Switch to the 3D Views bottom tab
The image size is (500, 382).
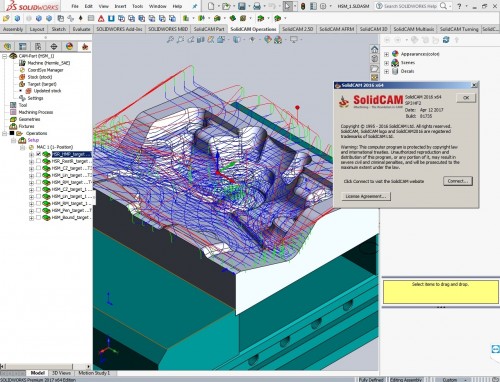(x=61, y=373)
